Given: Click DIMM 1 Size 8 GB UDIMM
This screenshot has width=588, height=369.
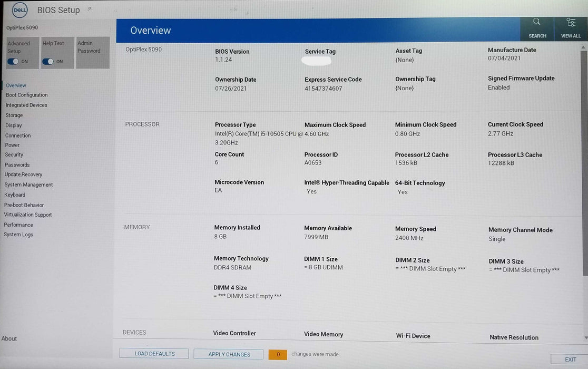Looking at the screenshot, I should 324,267.
